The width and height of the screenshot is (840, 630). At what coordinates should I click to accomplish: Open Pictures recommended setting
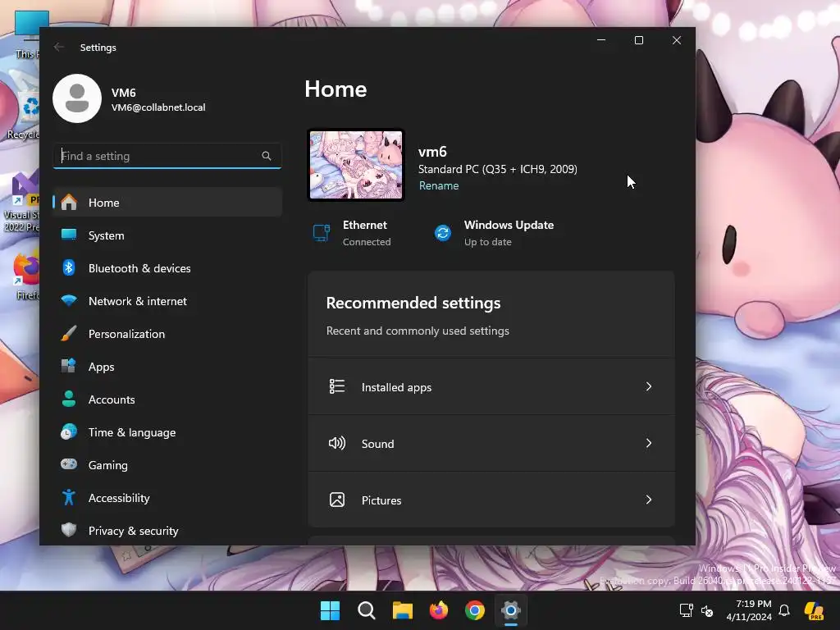click(x=491, y=500)
